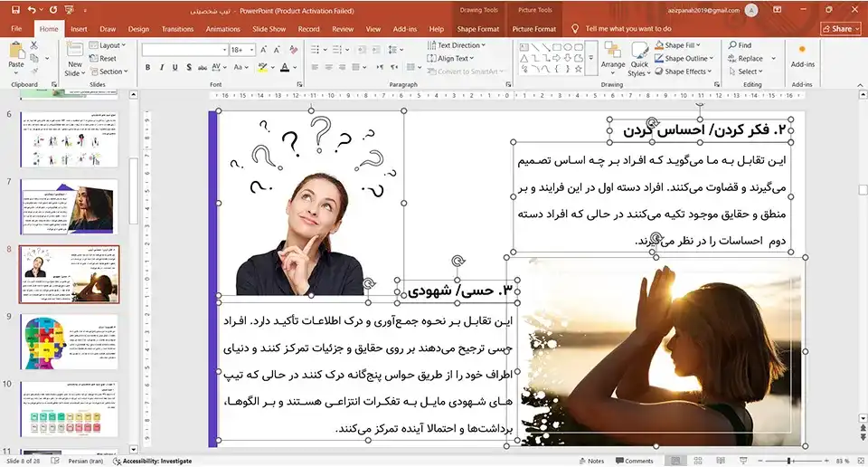Align text right icon

pos(342,68)
